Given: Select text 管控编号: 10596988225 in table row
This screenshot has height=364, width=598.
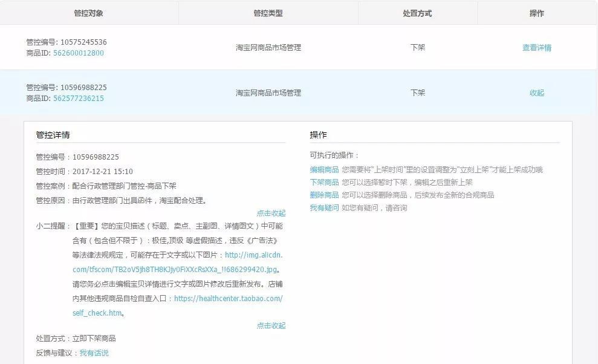Looking at the screenshot, I should pos(67,88).
